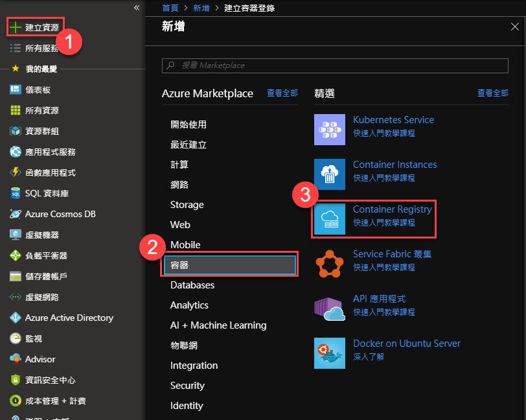Click the All Services list icon
The height and width of the screenshot is (420, 526).
pos(16,48)
